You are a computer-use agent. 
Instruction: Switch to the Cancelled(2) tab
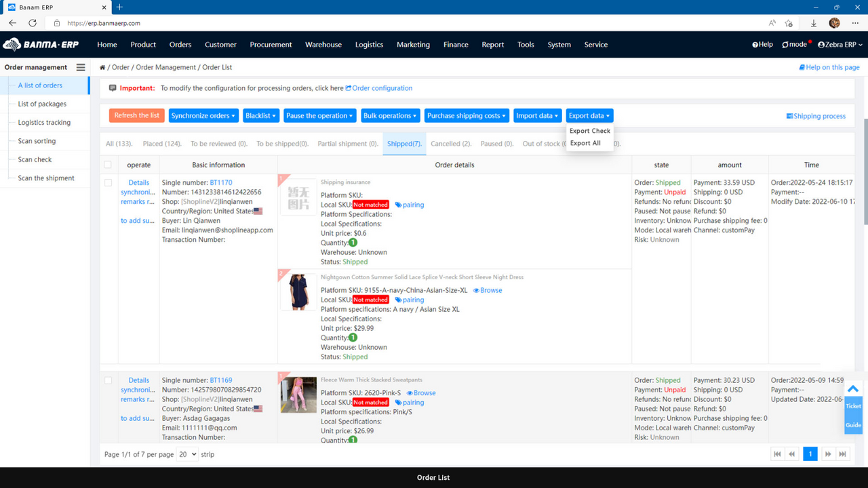(x=450, y=143)
